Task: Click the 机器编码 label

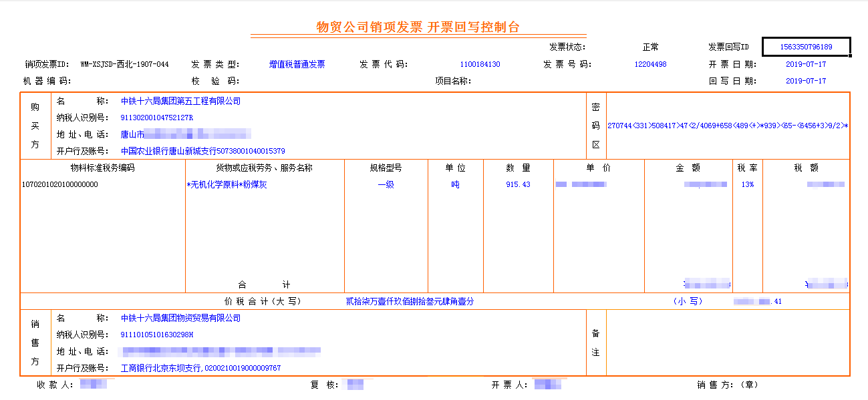Action: pos(48,81)
